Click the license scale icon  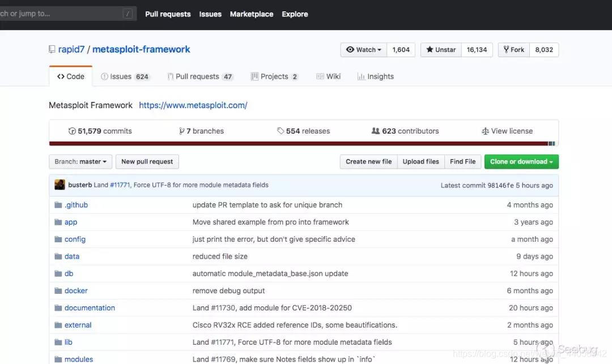(485, 131)
